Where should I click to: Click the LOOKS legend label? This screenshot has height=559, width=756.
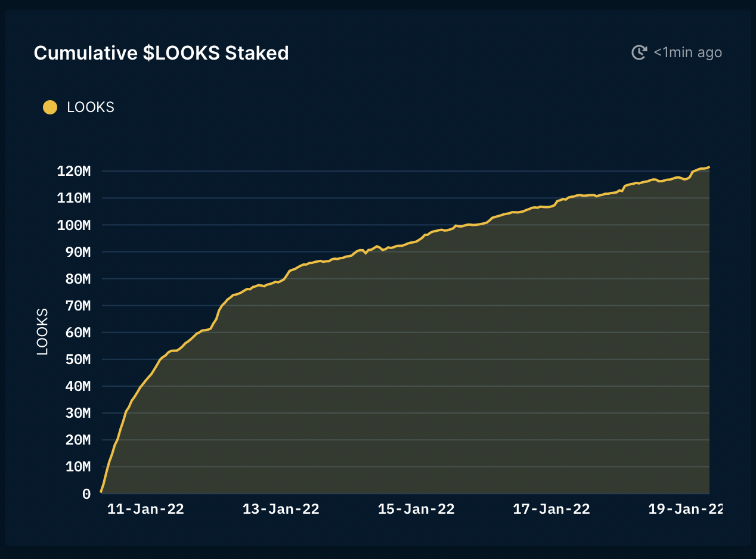[x=91, y=107]
